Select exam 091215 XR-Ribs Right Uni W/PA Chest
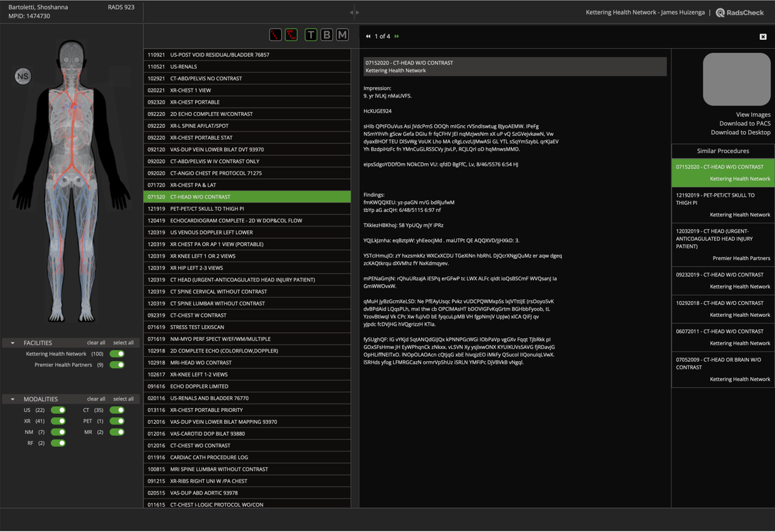The image size is (775, 532). click(247, 481)
